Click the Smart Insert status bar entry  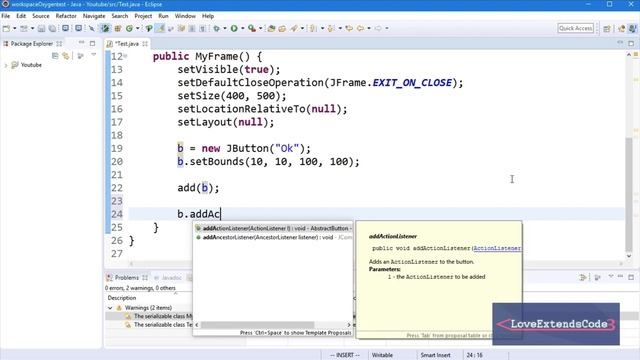pyautogui.click(x=436, y=355)
